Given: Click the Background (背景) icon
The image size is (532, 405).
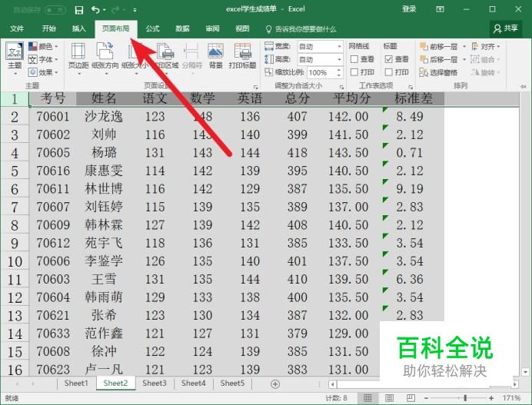Looking at the screenshot, I should coord(216,51).
